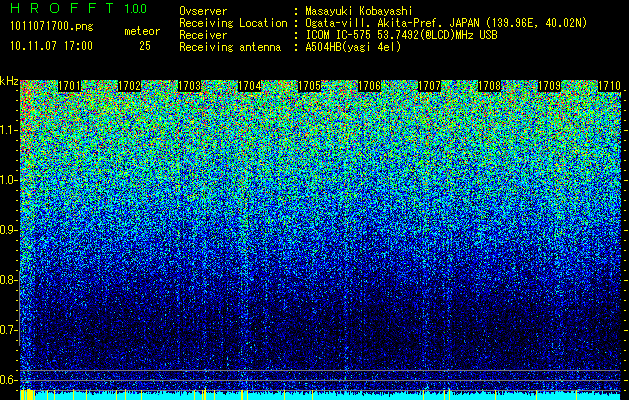Click the 1708 time marker label
Screen dimensions: 629x400
[489, 86]
